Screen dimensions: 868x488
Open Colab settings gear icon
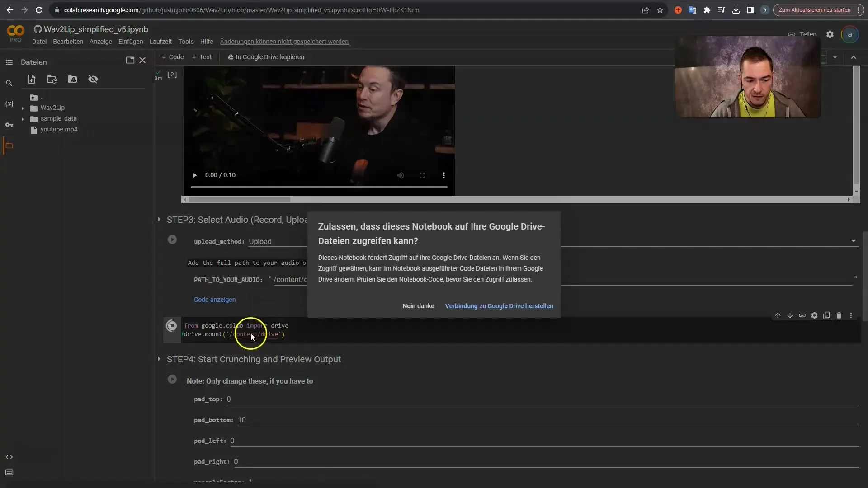click(x=830, y=34)
